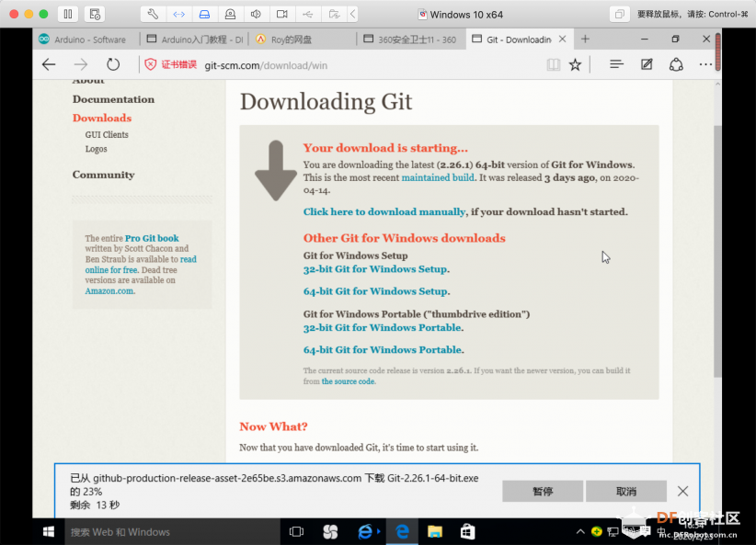Click the USB icon in VMware toolbar
The image size is (756, 545).
pyautogui.click(x=307, y=14)
